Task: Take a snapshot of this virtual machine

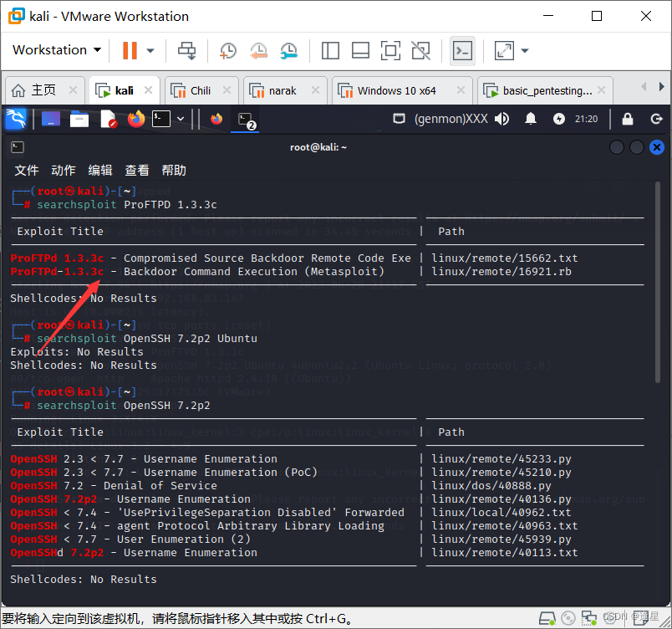Action: tap(227, 50)
